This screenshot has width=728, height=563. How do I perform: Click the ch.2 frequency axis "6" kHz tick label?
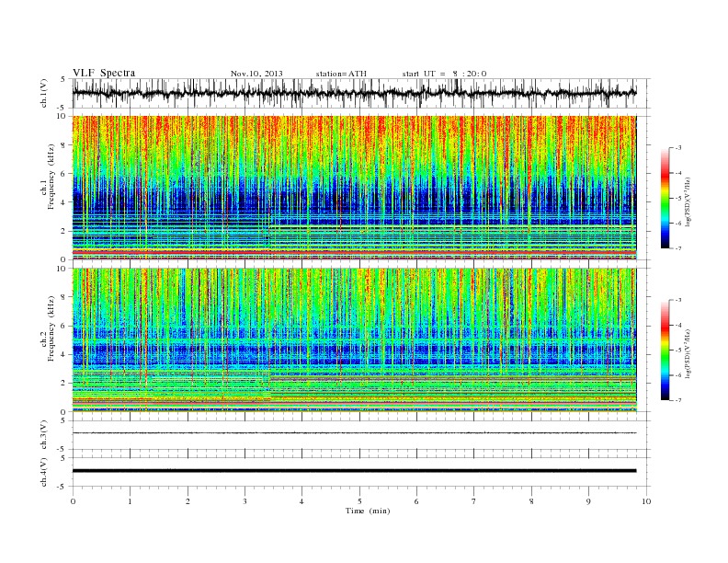point(64,326)
